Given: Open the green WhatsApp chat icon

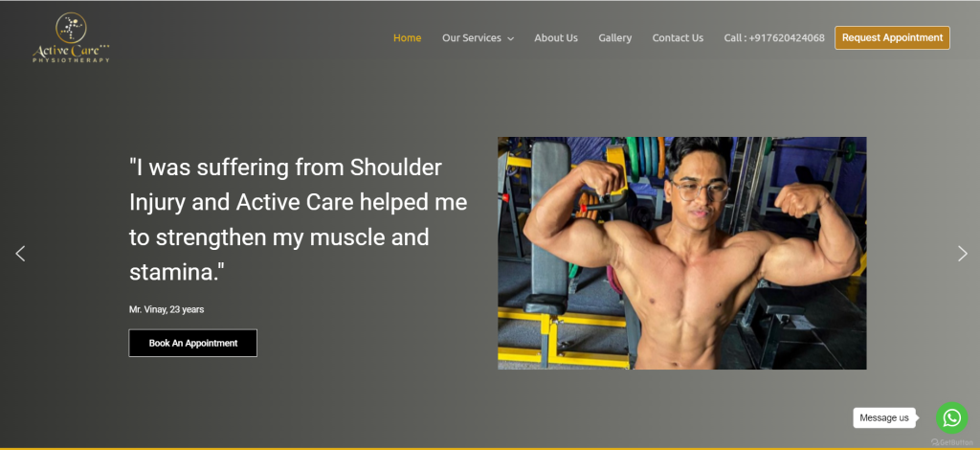Looking at the screenshot, I should (x=952, y=417).
